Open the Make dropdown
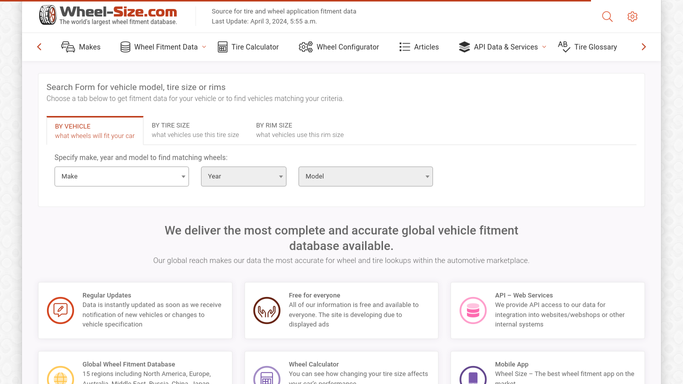Image resolution: width=683 pixels, height=384 pixels. tap(122, 176)
